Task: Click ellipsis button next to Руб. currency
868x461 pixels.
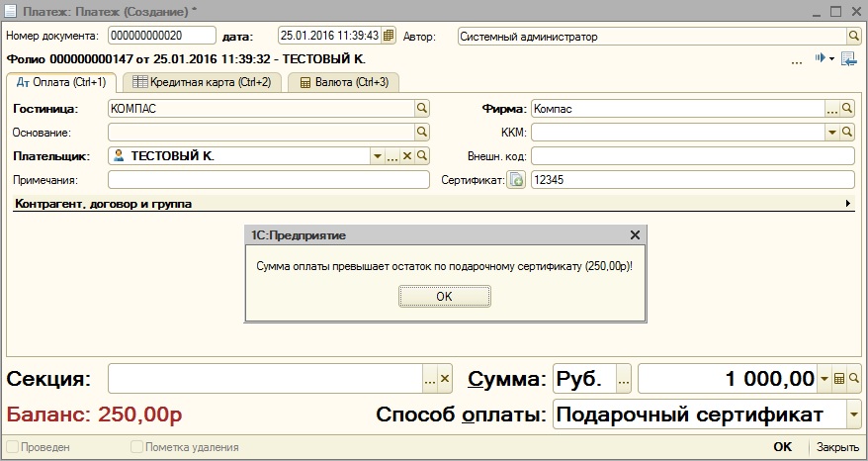Action: 624,380
